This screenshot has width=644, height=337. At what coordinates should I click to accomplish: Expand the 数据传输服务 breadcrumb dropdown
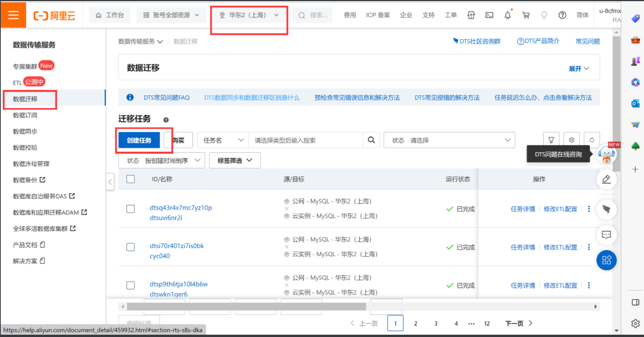pyautogui.click(x=140, y=41)
